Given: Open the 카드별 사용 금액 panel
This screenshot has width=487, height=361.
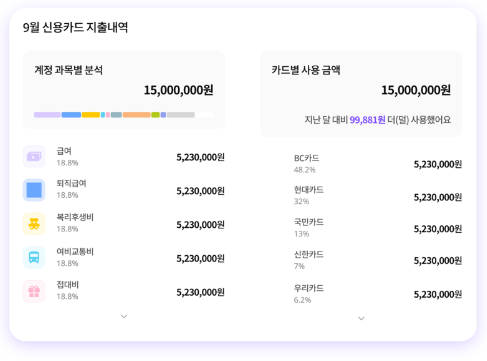Looking at the screenshot, I should [x=361, y=94].
